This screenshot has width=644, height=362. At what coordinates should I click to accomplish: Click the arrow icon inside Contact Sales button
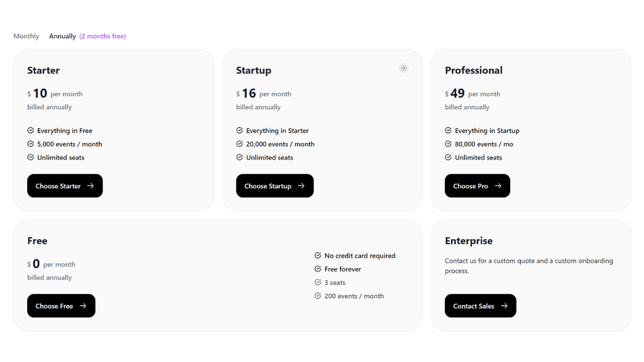click(505, 306)
